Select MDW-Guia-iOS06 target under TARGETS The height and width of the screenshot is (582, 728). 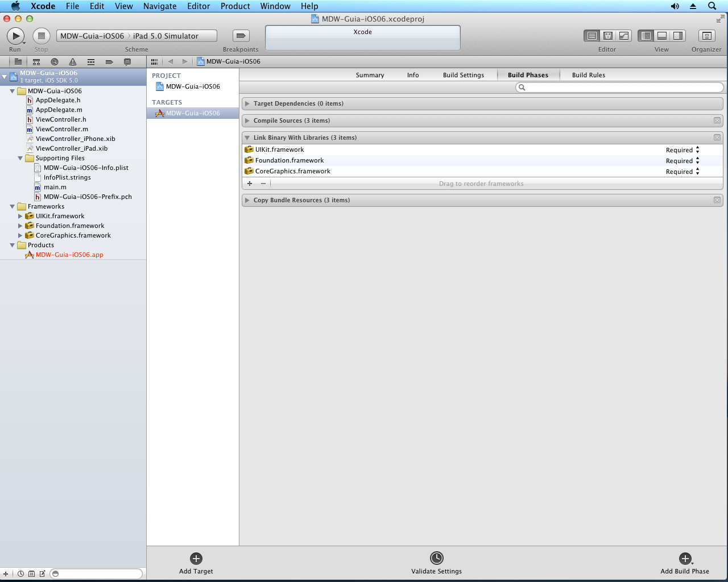click(193, 113)
